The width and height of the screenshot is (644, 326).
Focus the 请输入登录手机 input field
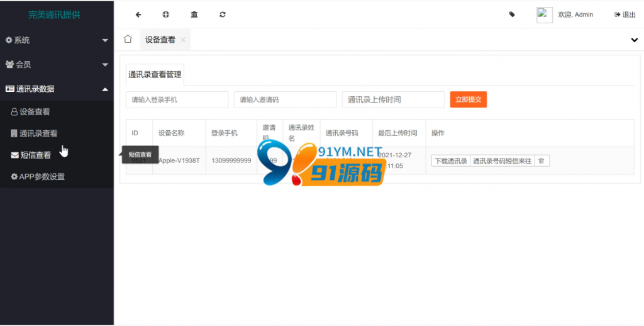click(x=177, y=99)
